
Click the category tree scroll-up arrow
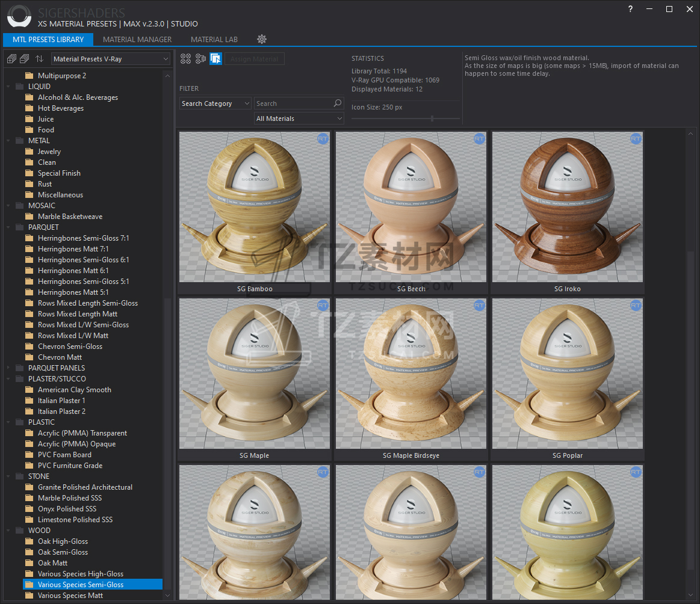click(x=167, y=76)
